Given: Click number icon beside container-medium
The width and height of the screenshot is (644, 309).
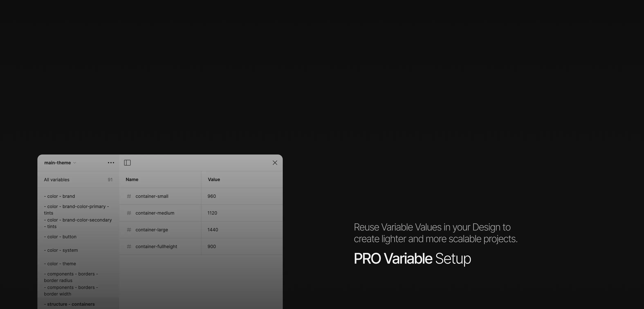Looking at the screenshot, I should point(129,213).
